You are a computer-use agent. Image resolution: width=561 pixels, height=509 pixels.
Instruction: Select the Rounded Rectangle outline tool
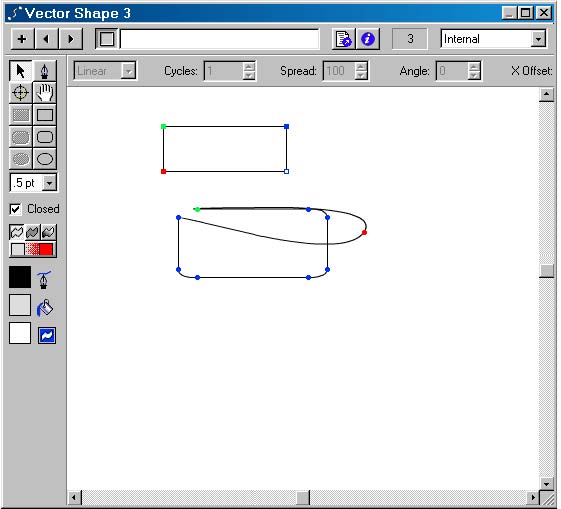click(x=44, y=137)
